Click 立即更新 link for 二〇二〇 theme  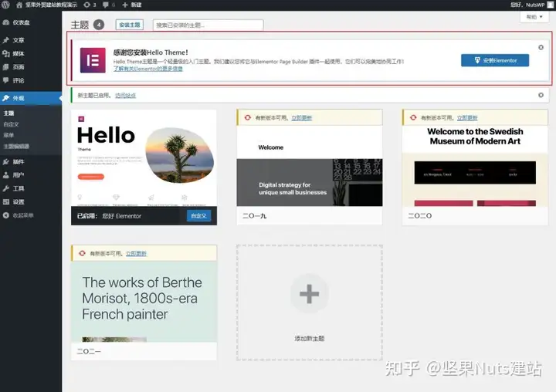tap(467, 117)
